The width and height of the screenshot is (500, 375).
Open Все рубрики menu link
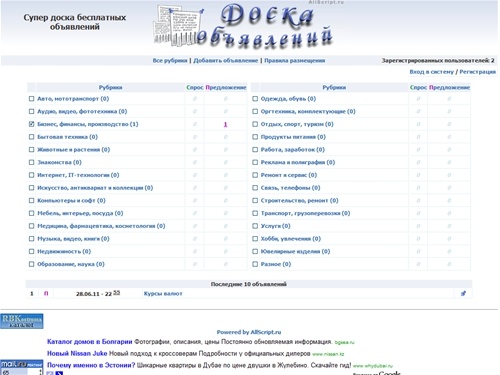tap(170, 61)
